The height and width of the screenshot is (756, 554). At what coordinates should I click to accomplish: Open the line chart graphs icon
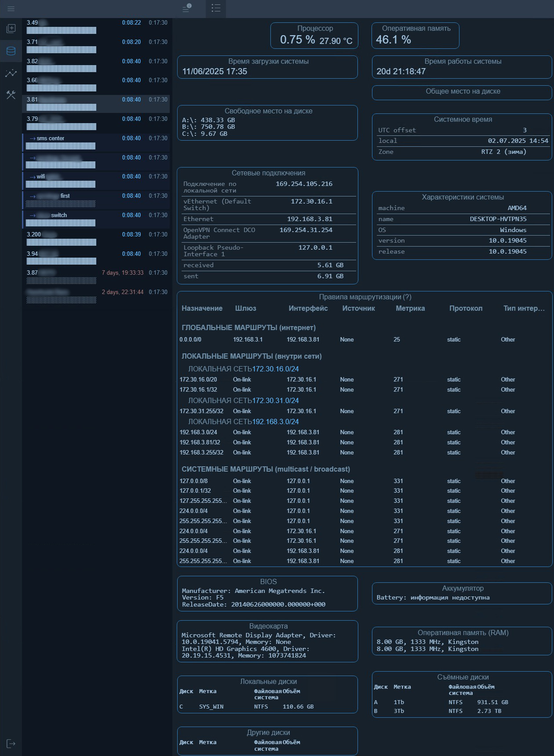point(11,73)
